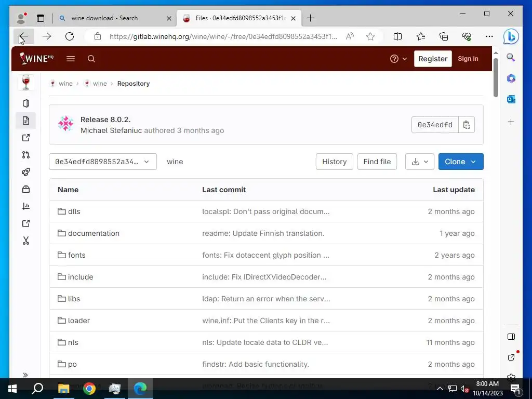Refresh the page with reload icon
The height and width of the screenshot is (399, 532).
pos(70,36)
